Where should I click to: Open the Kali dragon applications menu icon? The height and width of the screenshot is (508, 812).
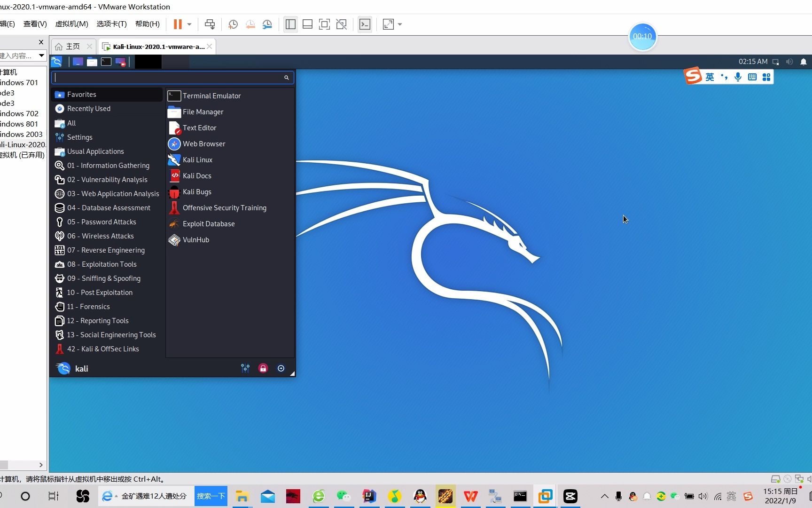coord(56,62)
